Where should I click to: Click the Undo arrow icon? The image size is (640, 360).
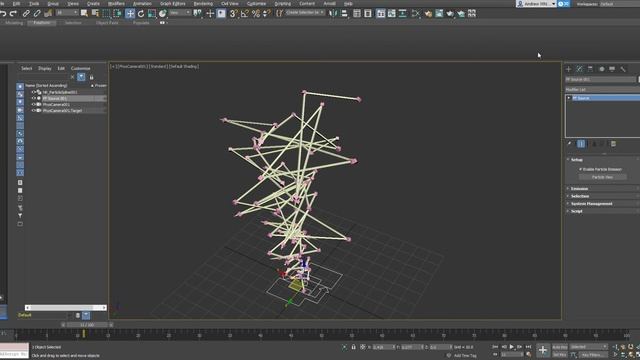coord(3,13)
